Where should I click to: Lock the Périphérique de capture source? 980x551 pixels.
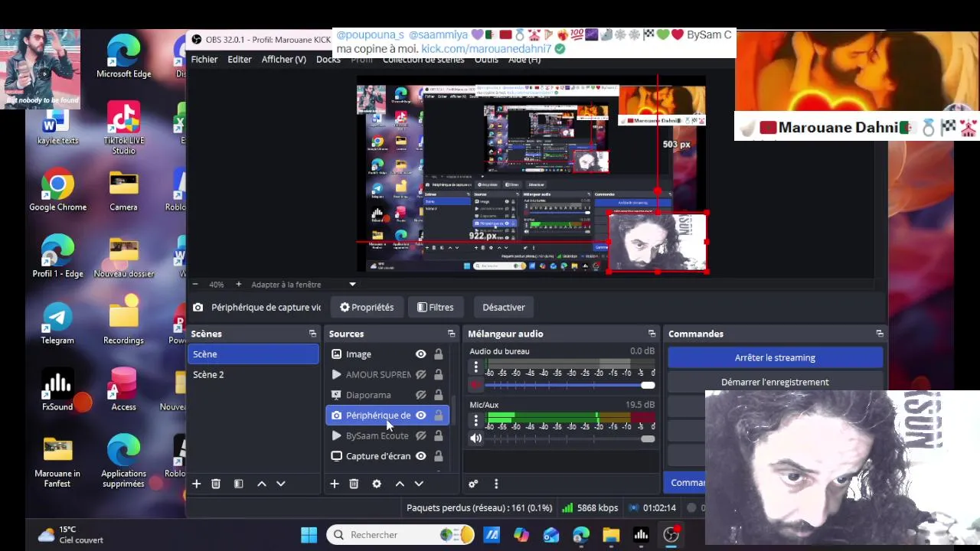(x=438, y=415)
